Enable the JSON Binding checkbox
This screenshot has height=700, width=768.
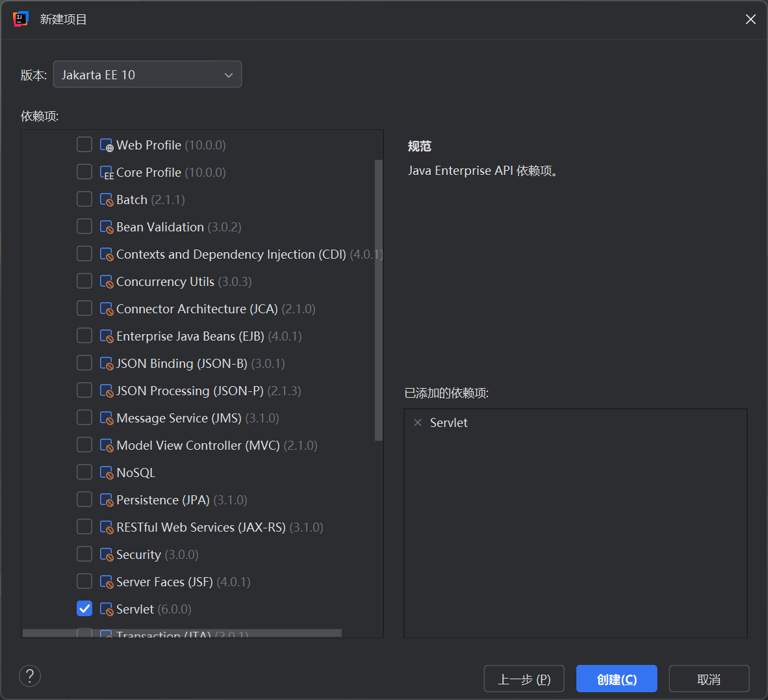tap(84, 363)
